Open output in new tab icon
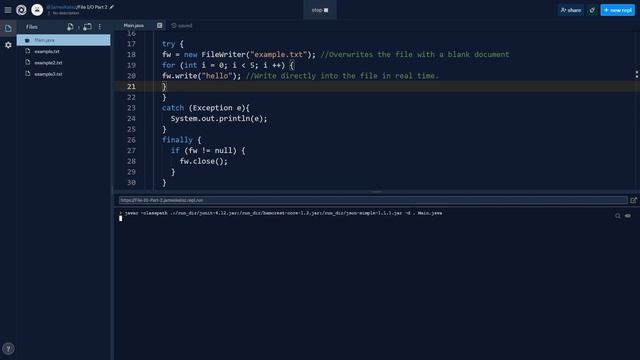 pyautogui.click(x=633, y=200)
